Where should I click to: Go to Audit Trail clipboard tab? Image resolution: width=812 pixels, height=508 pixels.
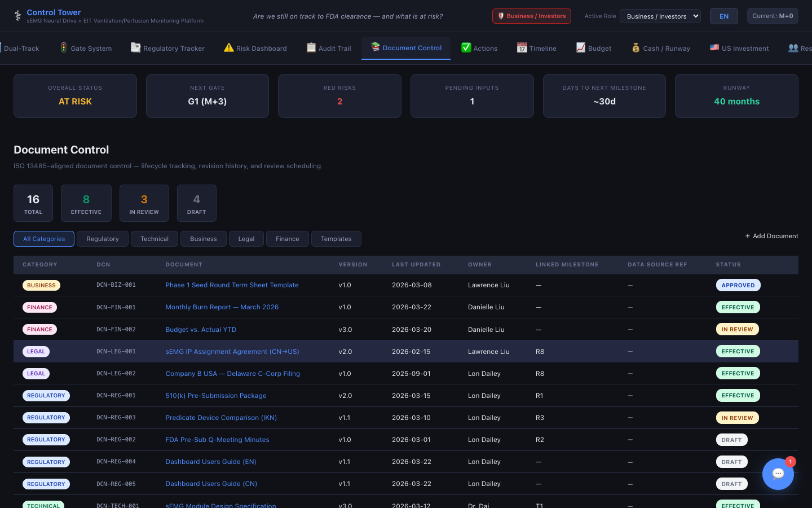tap(329, 49)
